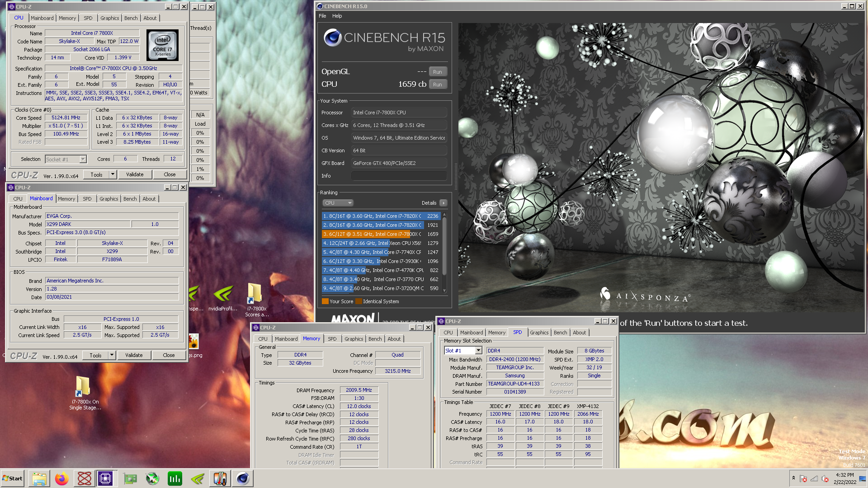Open the Cinebench Help menu
Viewport: 868px width, 488px height.
pyautogui.click(x=337, y=16)
